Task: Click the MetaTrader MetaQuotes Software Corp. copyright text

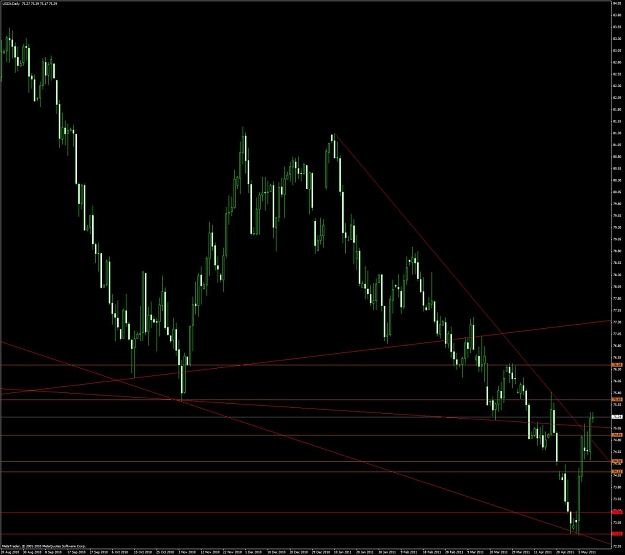Action: [43, 547]
